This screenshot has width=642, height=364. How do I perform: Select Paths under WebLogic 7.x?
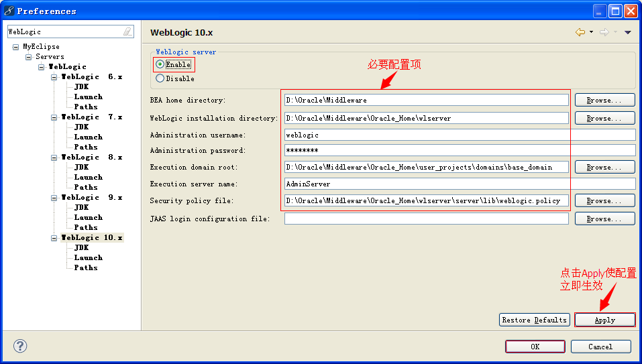point(86,147)
